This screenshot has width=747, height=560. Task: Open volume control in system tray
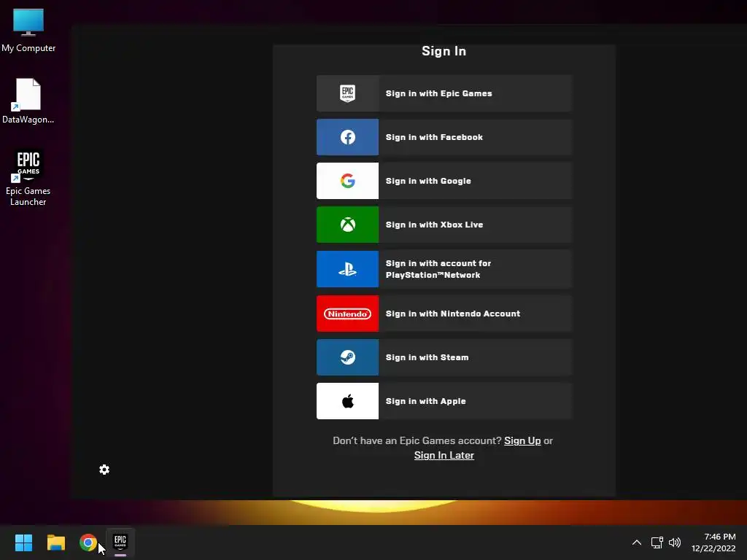coord(675,542)
